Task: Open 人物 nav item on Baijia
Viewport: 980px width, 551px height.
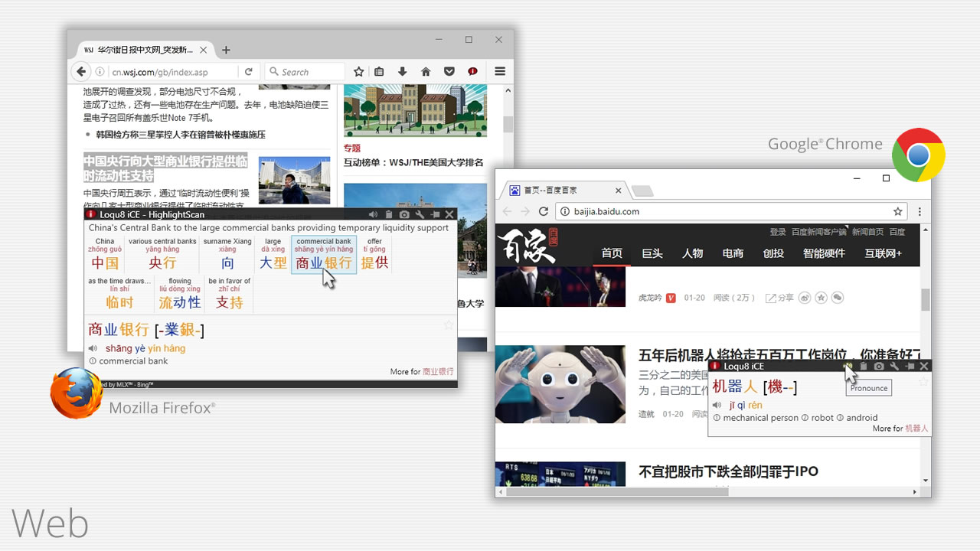Action: (693, 253)
